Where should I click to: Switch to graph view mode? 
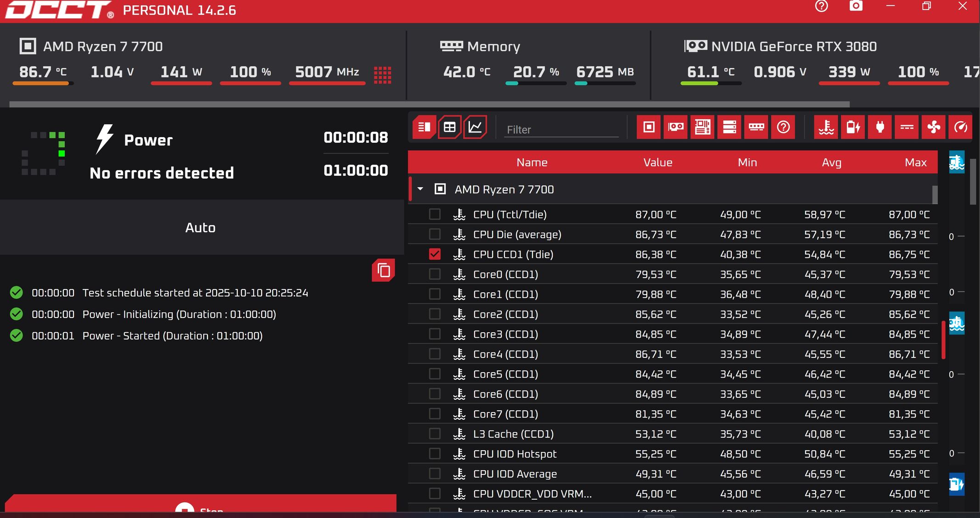click(475, 127)
